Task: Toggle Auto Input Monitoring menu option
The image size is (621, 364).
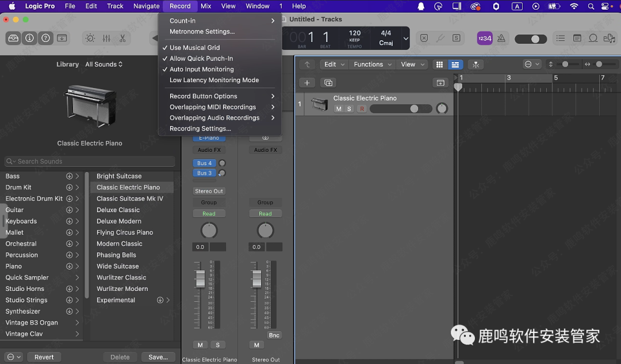Action: 201,70
